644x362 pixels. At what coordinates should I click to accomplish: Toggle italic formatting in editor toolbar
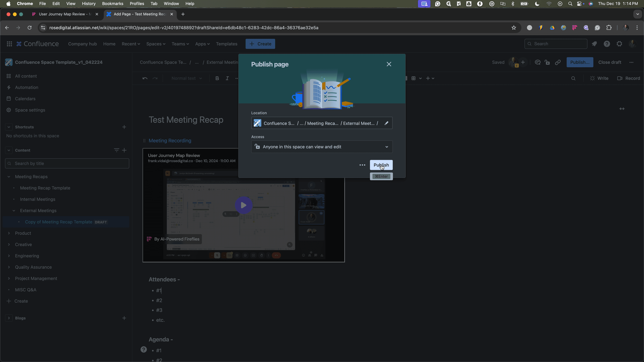coord(227,78)
